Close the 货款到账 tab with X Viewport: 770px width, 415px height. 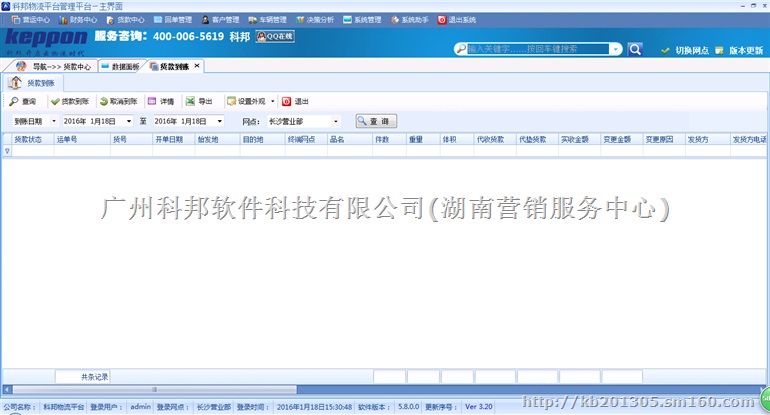[197, 66]
